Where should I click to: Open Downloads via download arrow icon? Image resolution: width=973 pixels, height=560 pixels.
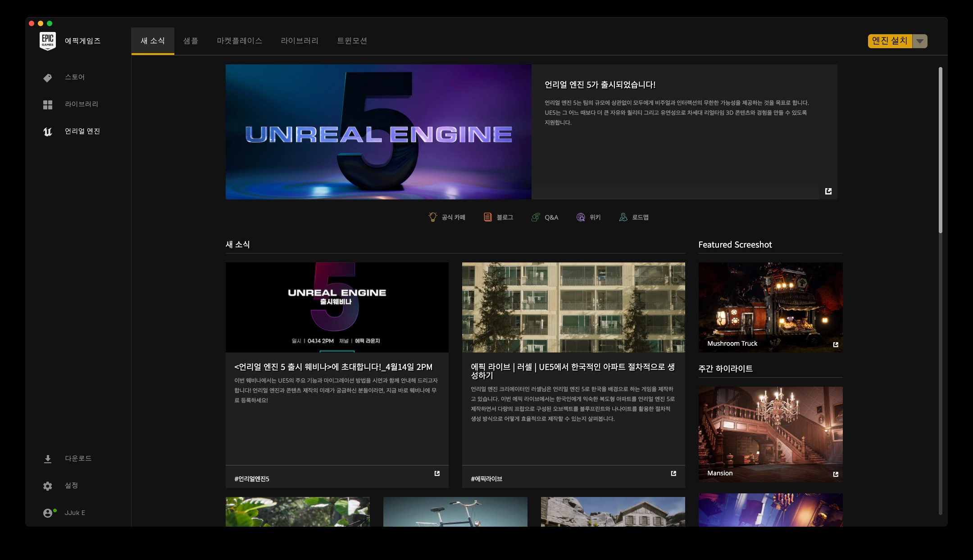(x=48, y=459)
